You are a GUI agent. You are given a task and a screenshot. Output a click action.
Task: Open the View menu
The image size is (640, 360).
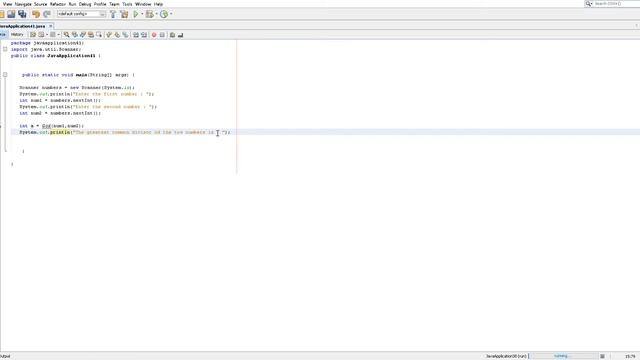click(7, 4)
